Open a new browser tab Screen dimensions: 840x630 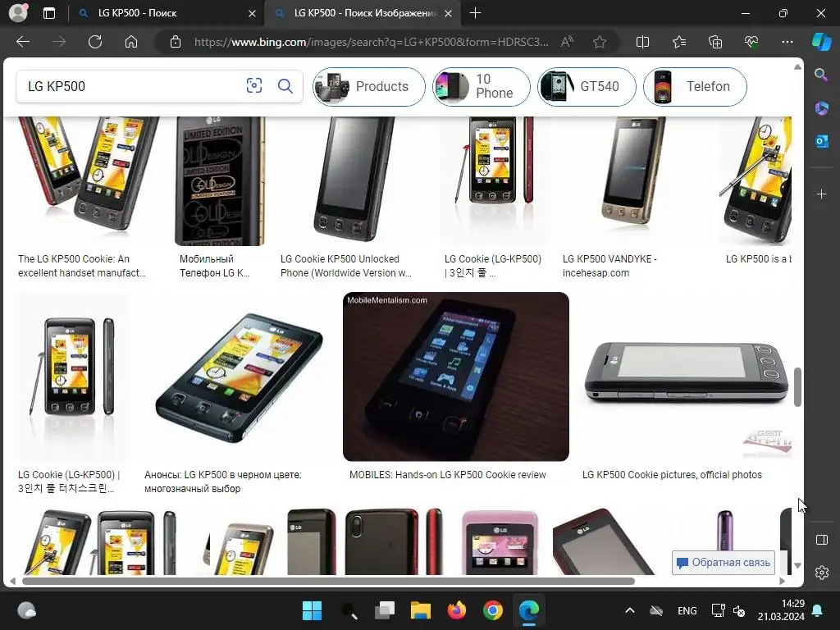pos(475,13)
